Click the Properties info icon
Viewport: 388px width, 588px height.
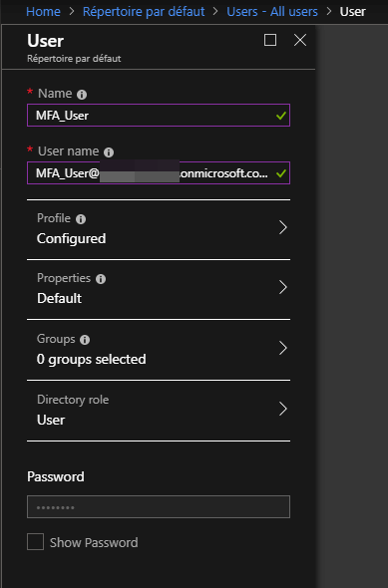pos(101,279)
